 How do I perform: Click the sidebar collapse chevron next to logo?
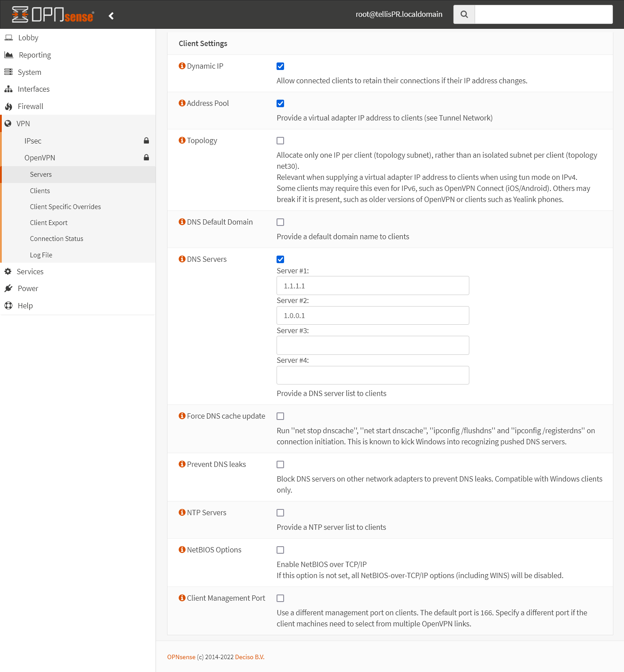tap(111, 15)
